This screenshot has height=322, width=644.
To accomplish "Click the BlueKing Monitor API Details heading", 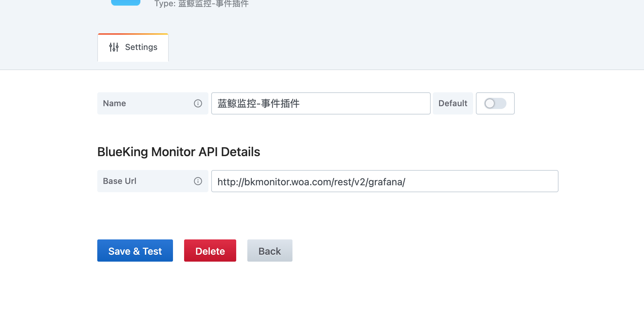I will [x=179, y=152].
